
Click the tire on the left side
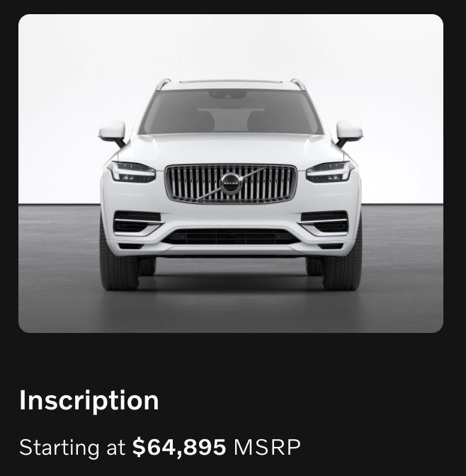119,267
